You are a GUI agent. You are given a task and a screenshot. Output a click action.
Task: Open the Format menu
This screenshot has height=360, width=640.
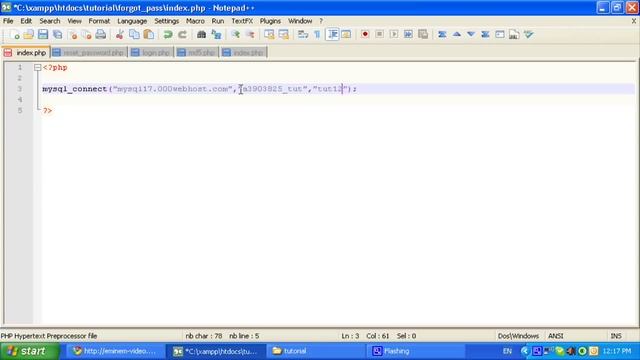[99, 21]
